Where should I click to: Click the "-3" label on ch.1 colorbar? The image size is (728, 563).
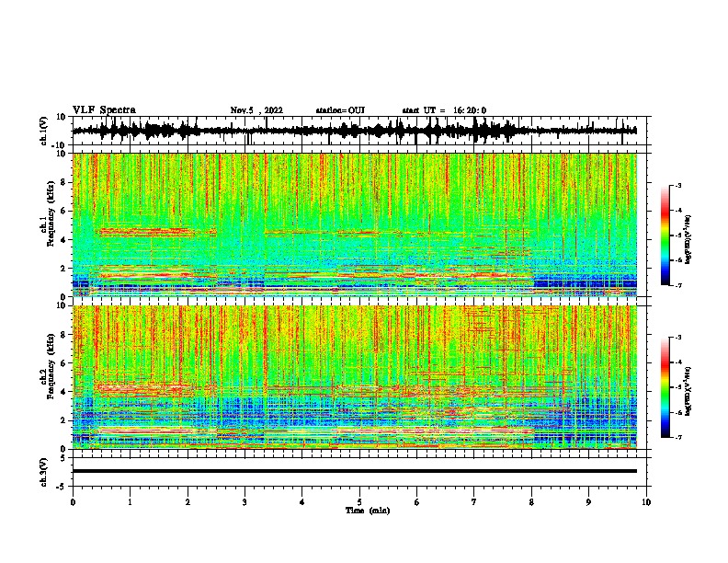tap(677, 185)
